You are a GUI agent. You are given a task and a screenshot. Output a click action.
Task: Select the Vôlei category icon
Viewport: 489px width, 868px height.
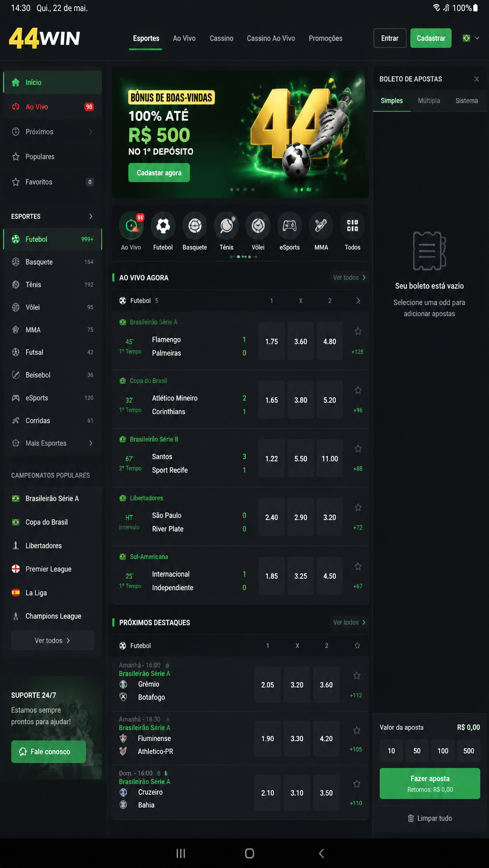(258, 226)
